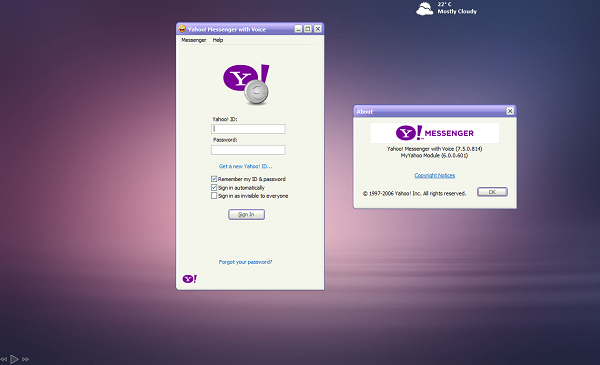
Task: Disable Sign in automatically checkbox
Action: click(x=214, y=187)
